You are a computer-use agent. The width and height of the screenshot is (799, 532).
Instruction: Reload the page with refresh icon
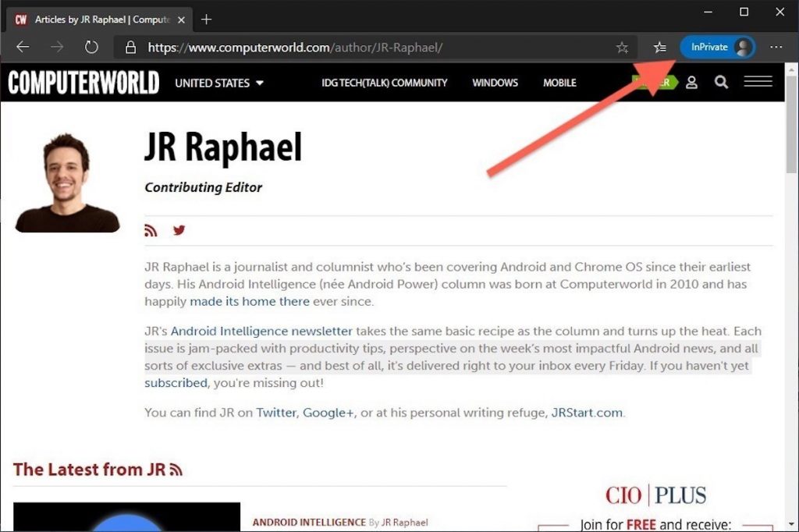click(91, 48)
